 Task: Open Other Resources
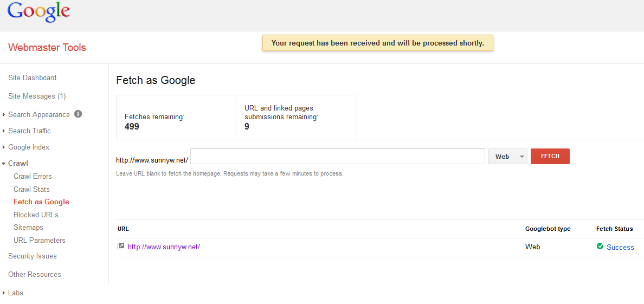point(35,274)
